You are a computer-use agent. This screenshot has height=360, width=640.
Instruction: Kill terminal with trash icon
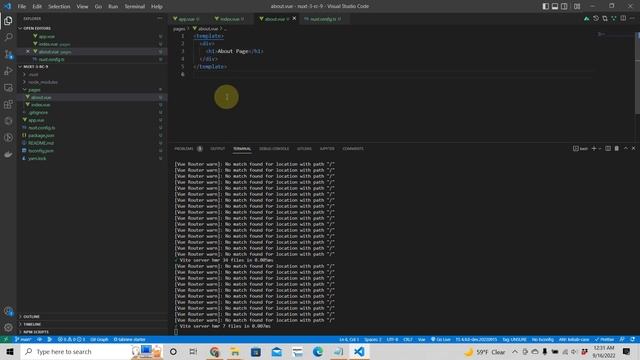pyautogui.click(x=617, y=149)
